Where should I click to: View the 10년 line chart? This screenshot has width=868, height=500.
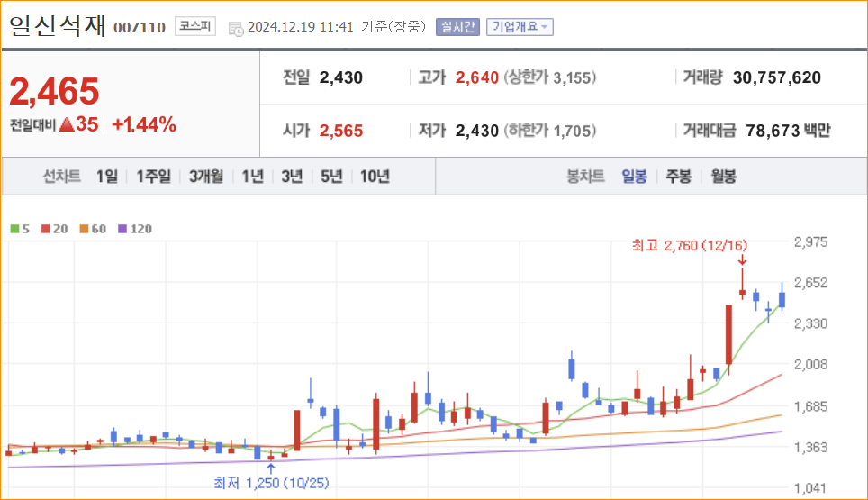(375, 177)
